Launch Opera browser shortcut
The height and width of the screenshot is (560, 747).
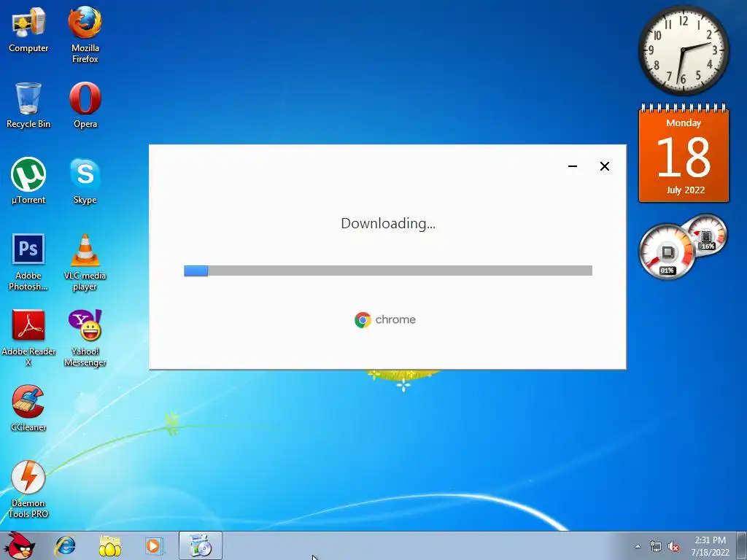[x=85, y=105]
